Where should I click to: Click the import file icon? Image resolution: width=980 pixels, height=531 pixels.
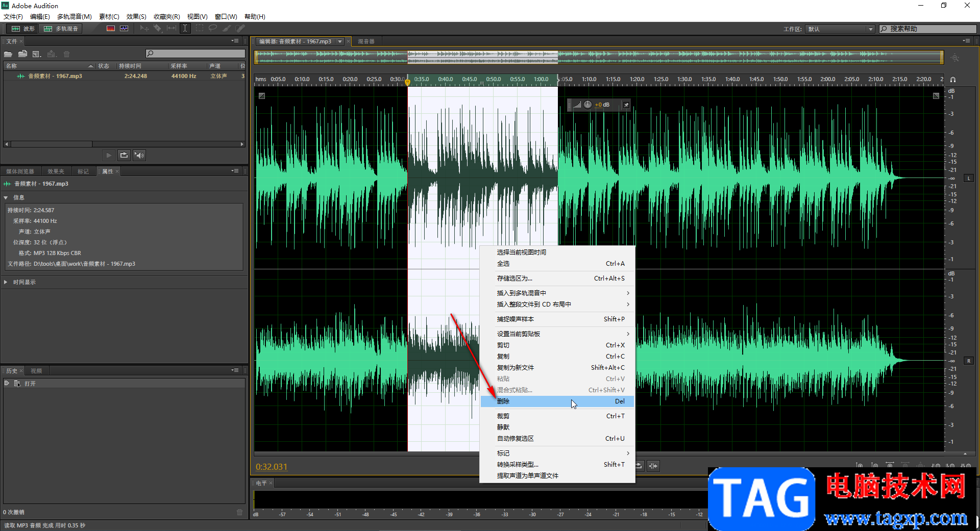[x=22, y=54]
